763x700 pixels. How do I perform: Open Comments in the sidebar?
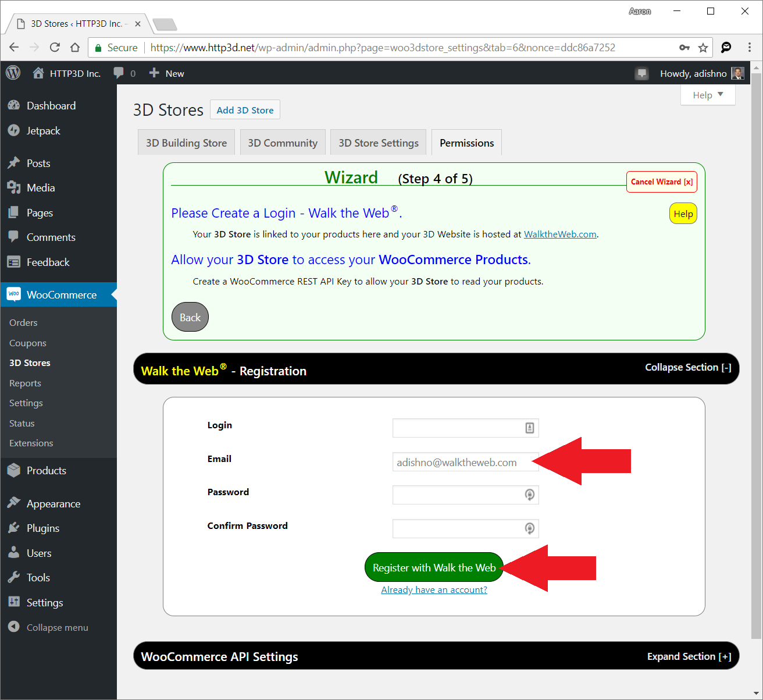point(51,237)
